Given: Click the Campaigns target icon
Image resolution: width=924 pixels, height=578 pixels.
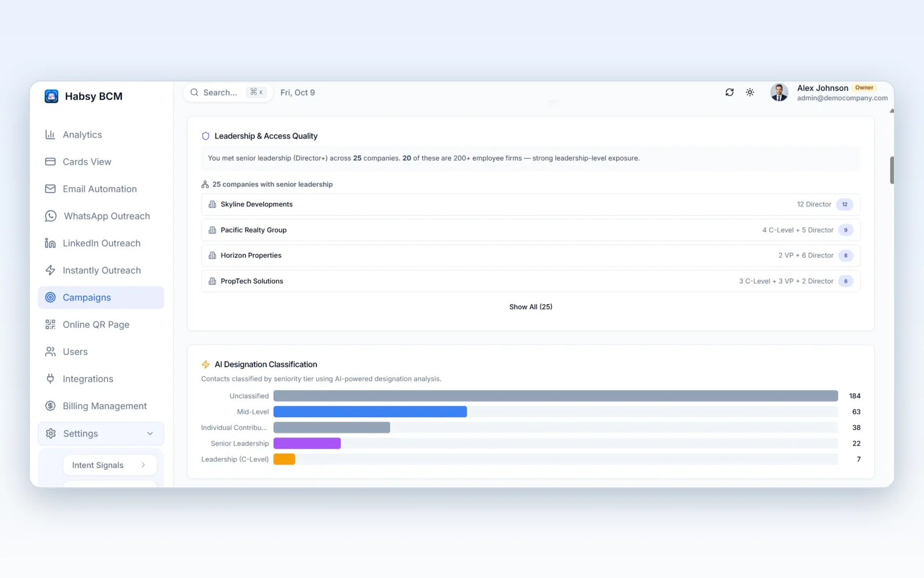Looking at the screenshot, I should point(50,298).
